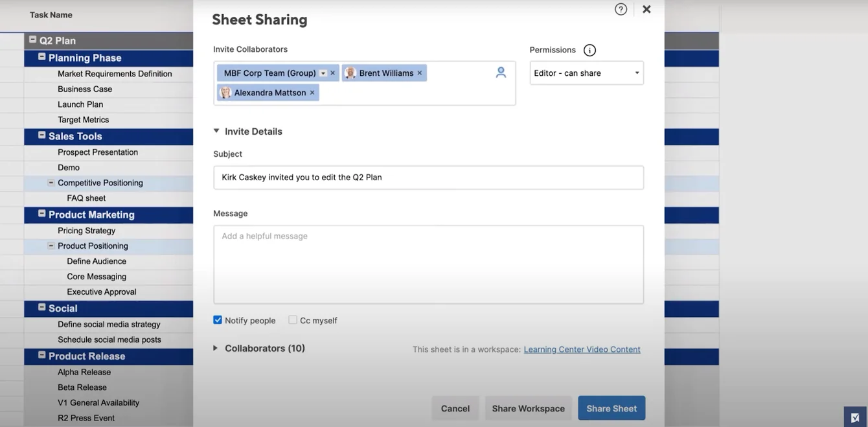This screenshot has height=427, width=868.
Task: Select the FAQ sheet task
Action: [86, 198]
